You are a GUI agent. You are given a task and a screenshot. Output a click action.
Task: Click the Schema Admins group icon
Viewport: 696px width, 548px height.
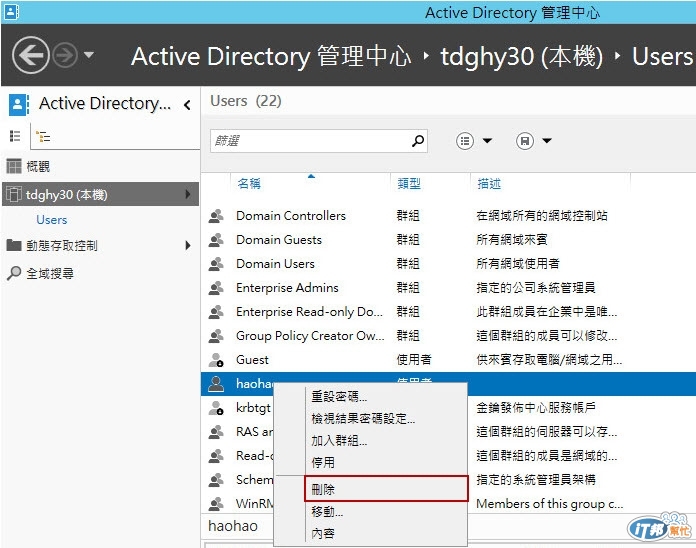(x=216, y=479)
